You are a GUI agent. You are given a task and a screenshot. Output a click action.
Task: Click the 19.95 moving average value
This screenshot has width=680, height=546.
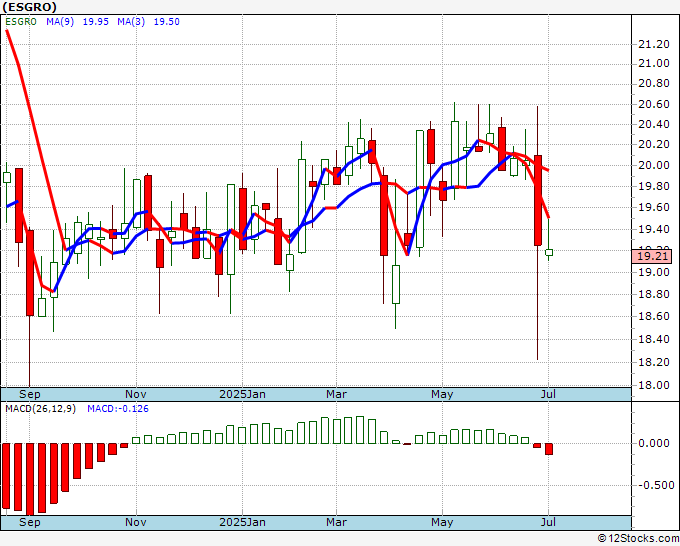pos(95,22)
